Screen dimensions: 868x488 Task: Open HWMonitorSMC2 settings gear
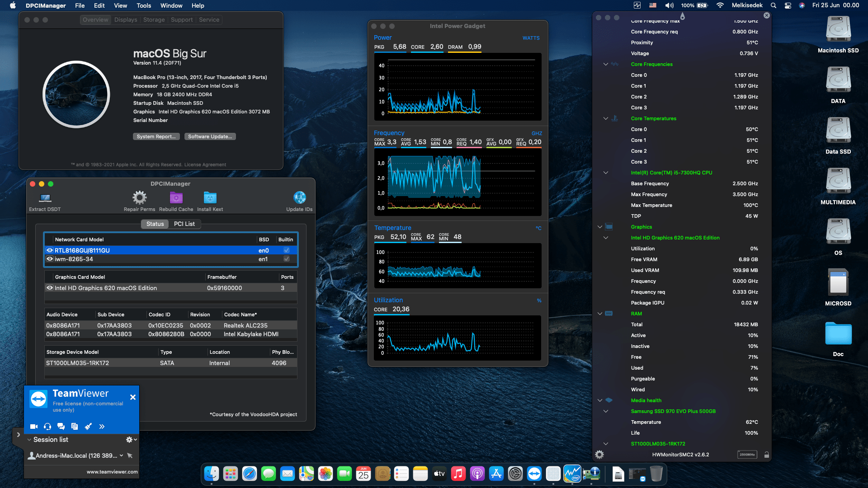point(599,455)
